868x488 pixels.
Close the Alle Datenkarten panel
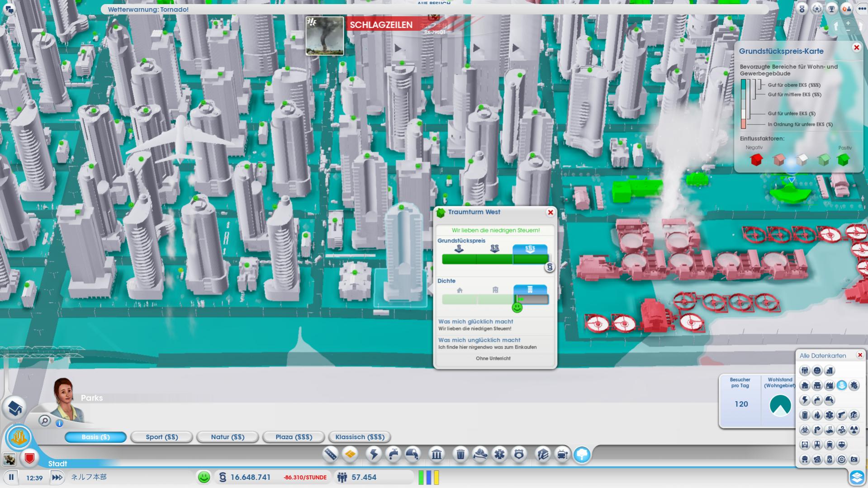click(860, 355)
